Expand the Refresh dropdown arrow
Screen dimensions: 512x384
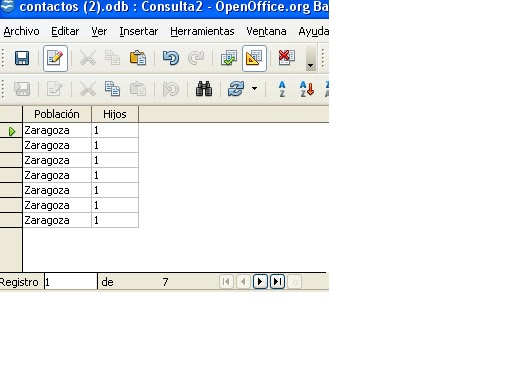[254, 89]
